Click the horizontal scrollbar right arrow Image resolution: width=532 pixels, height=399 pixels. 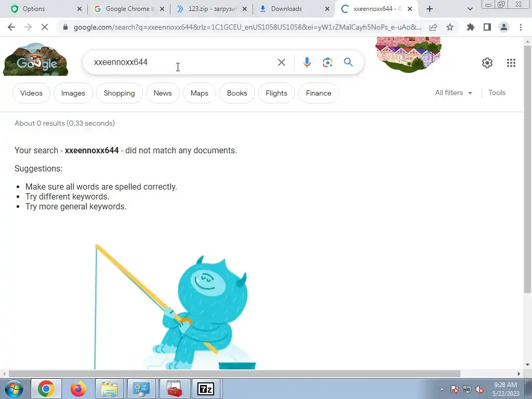point(519,374)
